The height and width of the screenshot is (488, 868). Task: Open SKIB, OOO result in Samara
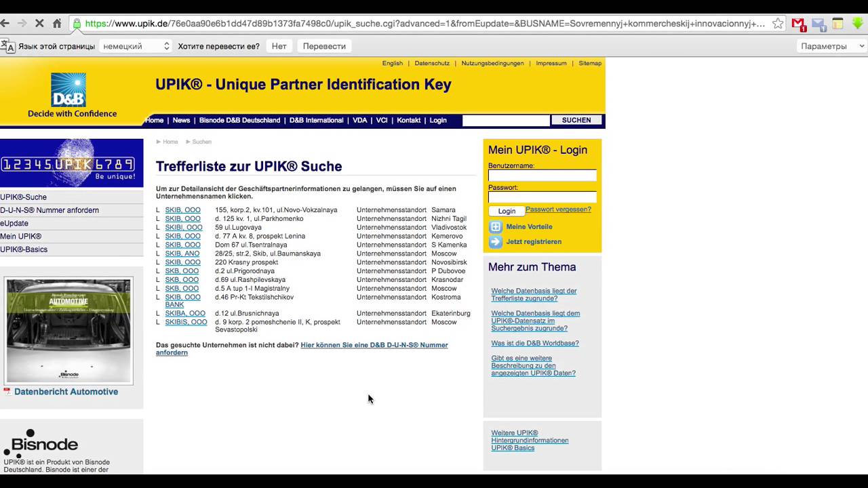point(183,210)
